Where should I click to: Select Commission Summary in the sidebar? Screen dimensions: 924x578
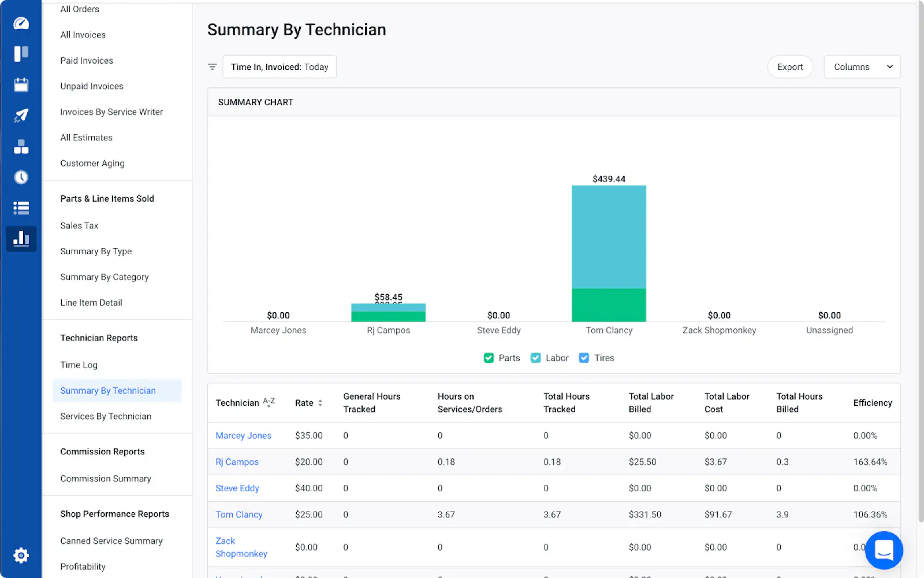tap(106, 479)
